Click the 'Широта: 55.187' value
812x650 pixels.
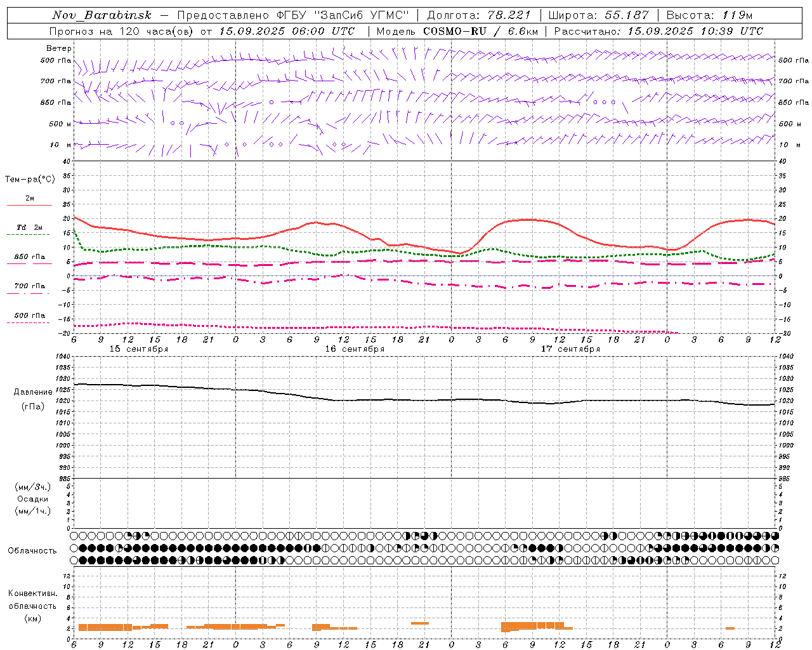click(598, 15)
